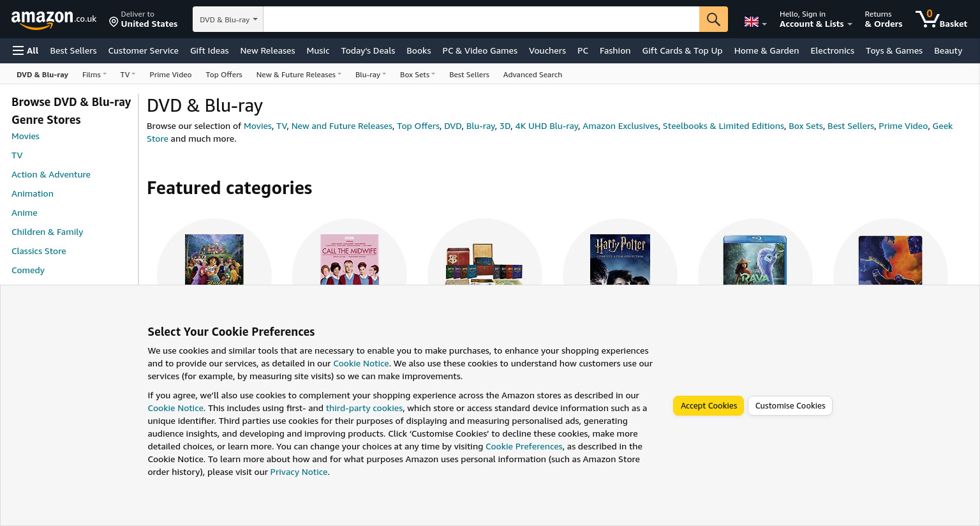Open New Releases in top nav
Screen dimensions: 980x526
pos(267,50)
